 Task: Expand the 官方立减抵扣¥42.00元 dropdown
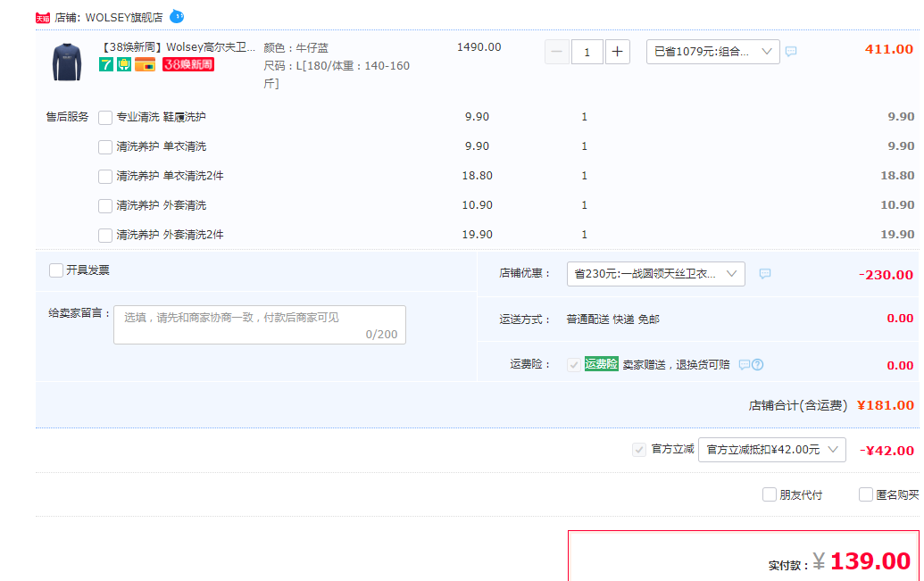click(772, 450)
